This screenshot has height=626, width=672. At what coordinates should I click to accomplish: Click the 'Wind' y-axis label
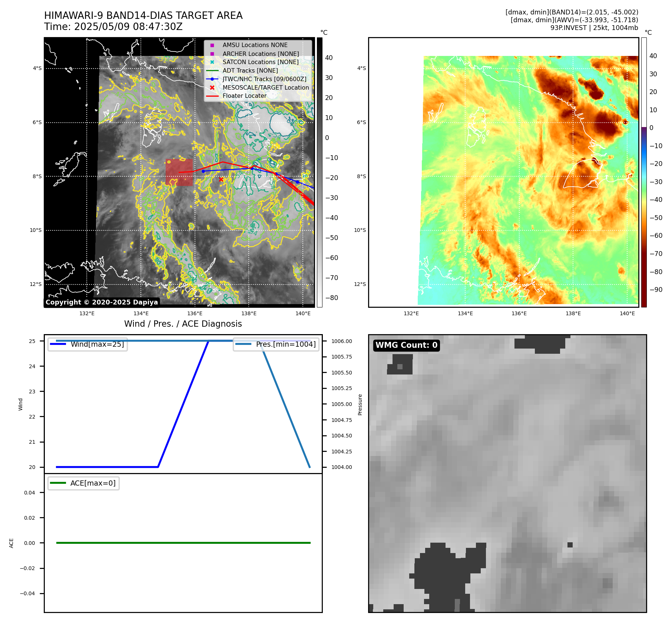(x=20, y=404)
